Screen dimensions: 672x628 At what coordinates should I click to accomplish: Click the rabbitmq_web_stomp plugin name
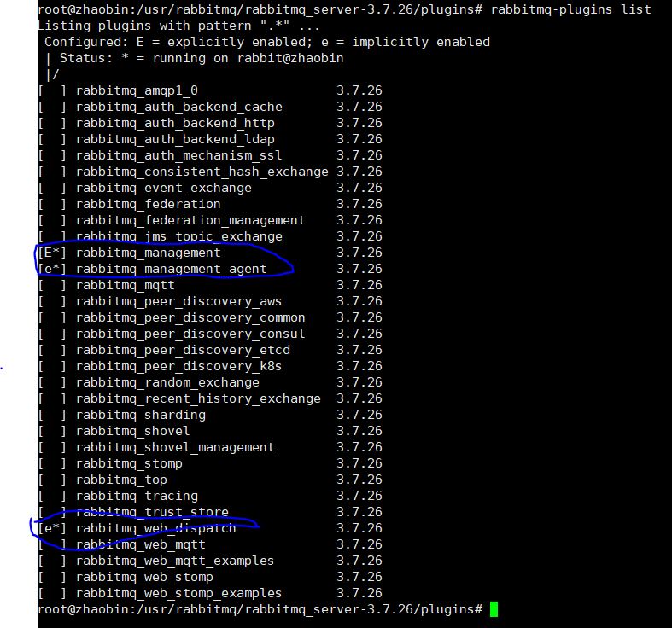(144, 578)
